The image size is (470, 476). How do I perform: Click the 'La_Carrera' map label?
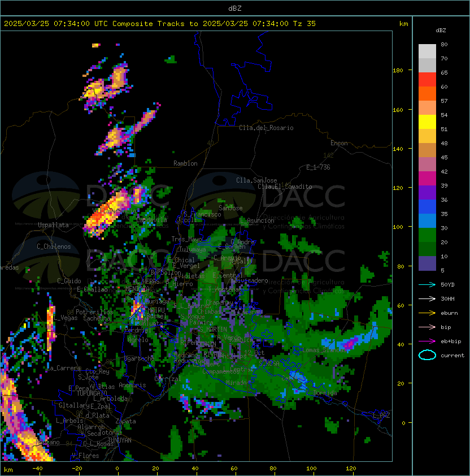pos(64,368)
